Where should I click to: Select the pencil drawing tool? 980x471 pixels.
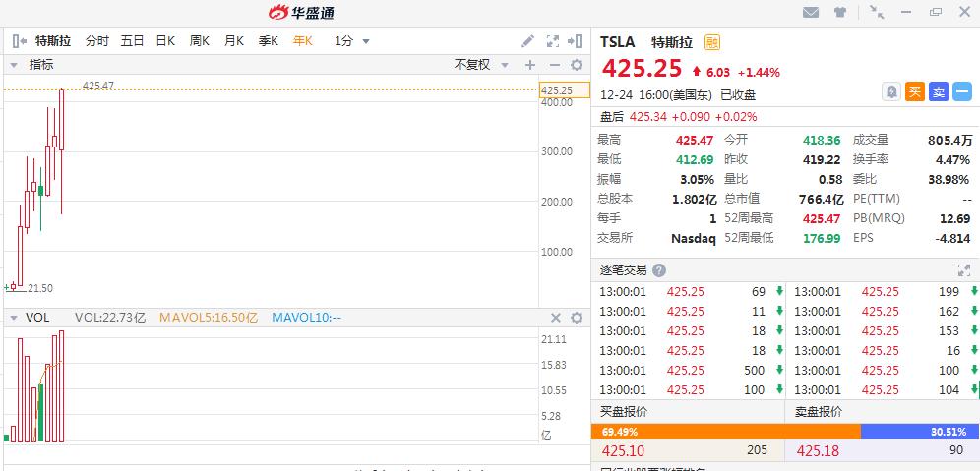coord(528,41)
